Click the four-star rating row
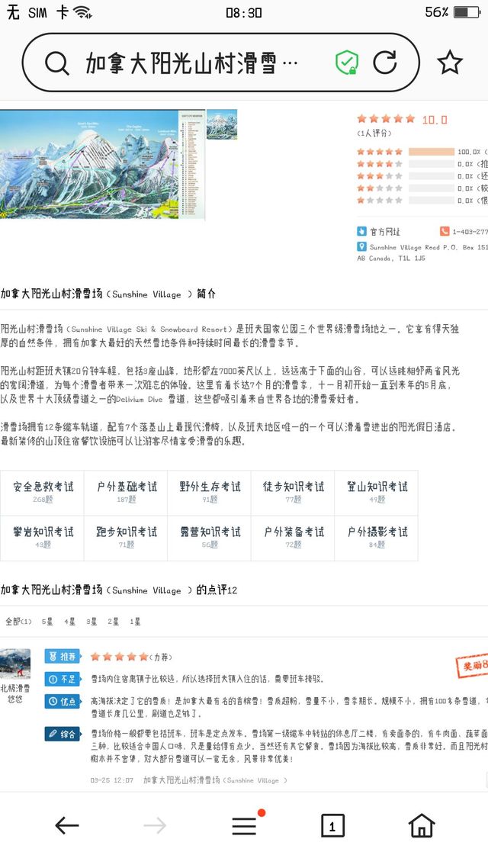The width and height of the screenshot is (488, 868). coord(422,164)
